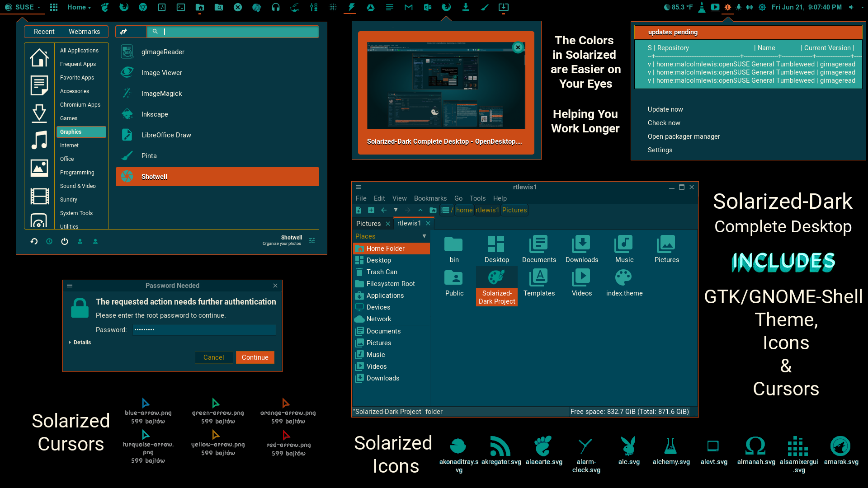
Task: Open the Downloads folder icon in the rtlewis1 window
Action: pos(581,244)
